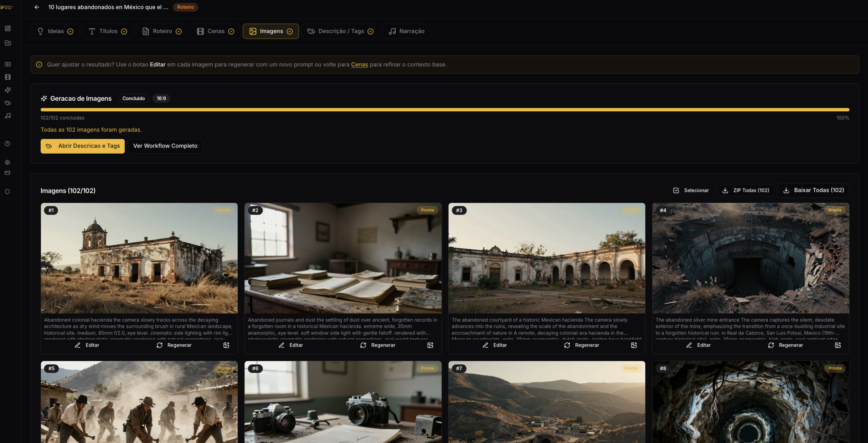Download ZIP Todas (102)
The width and height of the screenshot is (868, 443).
click(x=746, y=190)
